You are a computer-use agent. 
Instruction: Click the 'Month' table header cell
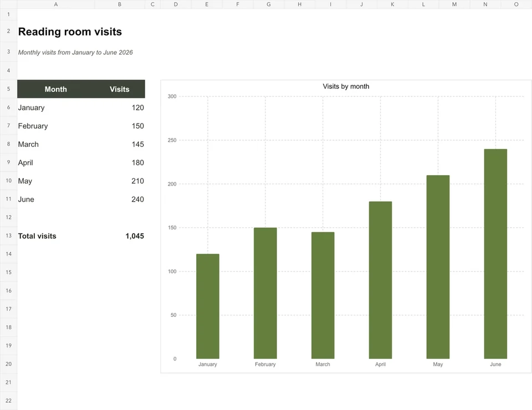[55, 89]
